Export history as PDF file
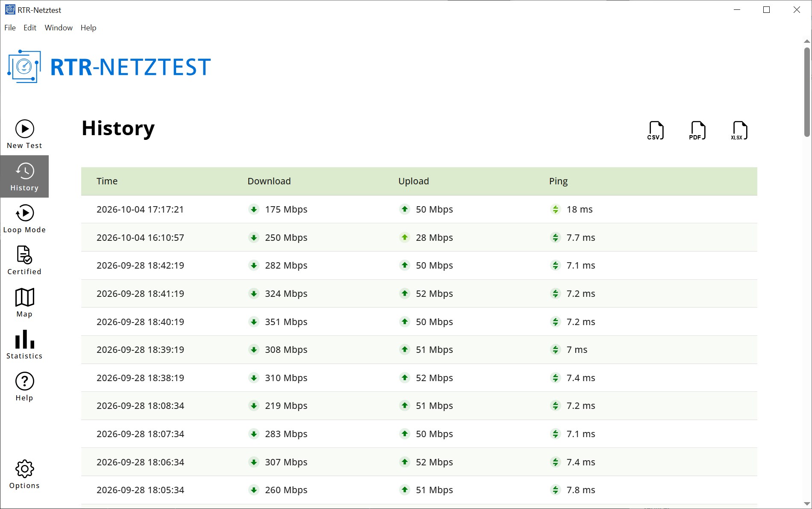This screenshot has width=812, height=509. point(697,130)
